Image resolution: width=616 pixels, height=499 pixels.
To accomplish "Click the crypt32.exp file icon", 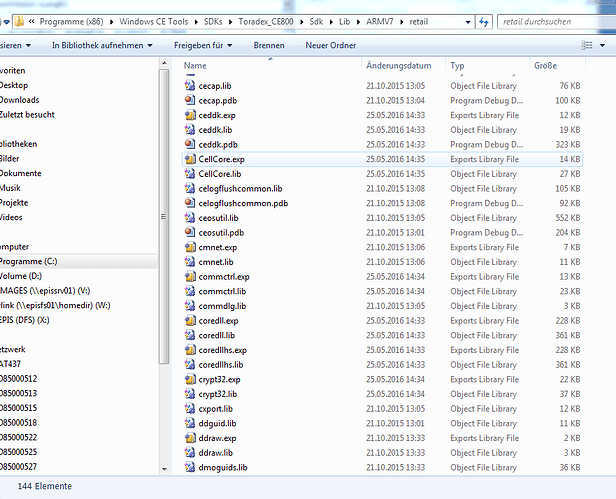I will [190, 379].
